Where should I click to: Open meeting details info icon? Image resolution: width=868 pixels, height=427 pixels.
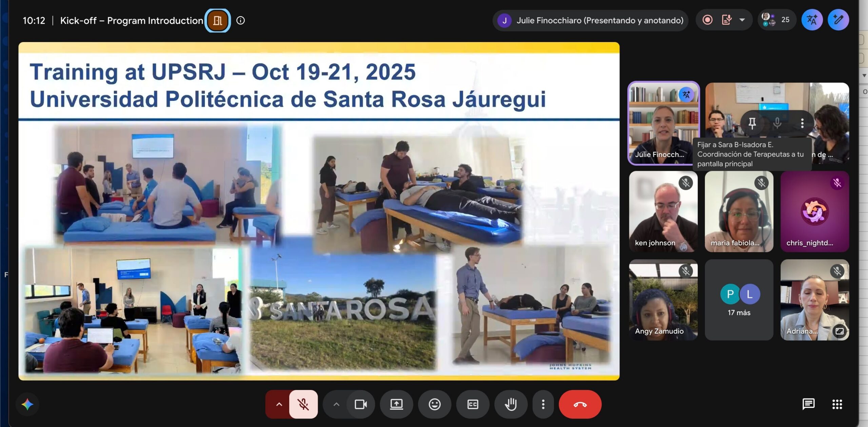(x=240, y=20)
